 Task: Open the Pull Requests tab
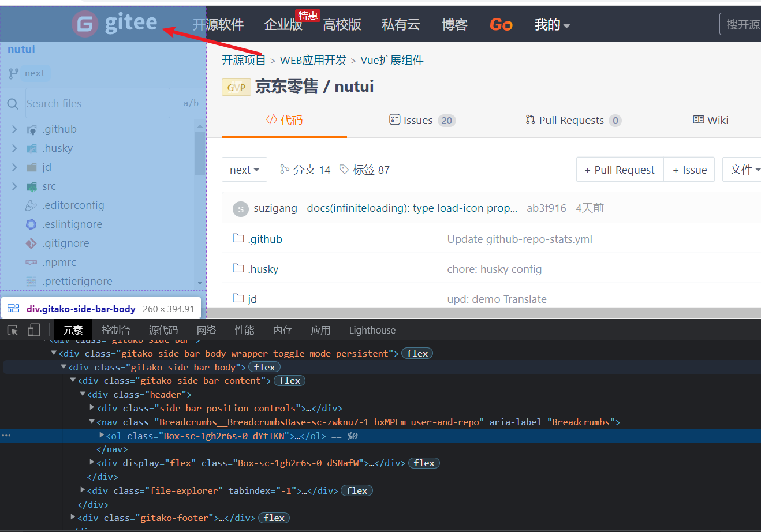click(x=573, y=121)
